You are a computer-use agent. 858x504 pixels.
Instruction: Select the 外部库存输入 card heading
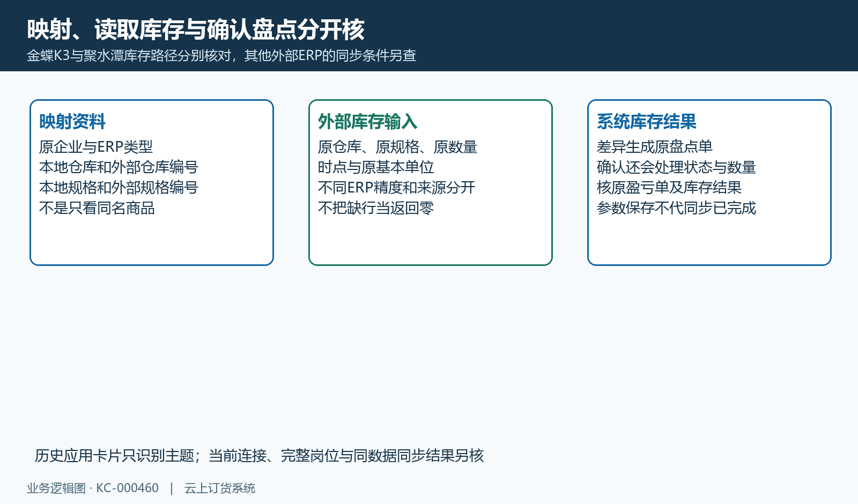click(367, 122)
